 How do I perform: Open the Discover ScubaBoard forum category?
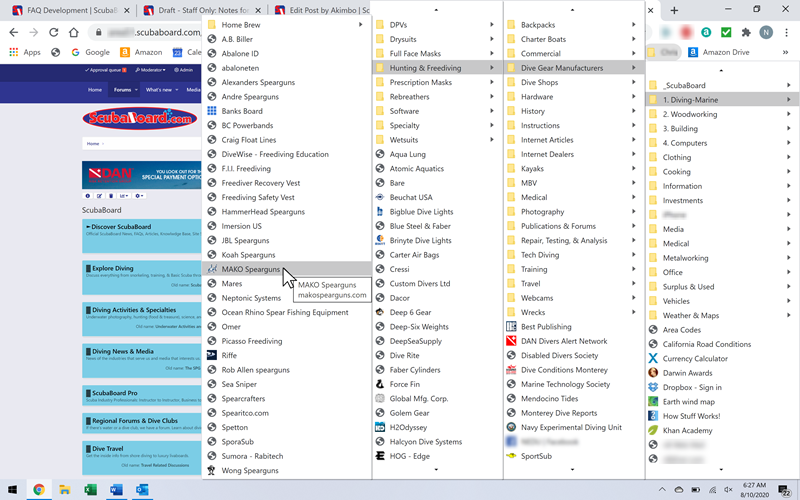point(121,227)
